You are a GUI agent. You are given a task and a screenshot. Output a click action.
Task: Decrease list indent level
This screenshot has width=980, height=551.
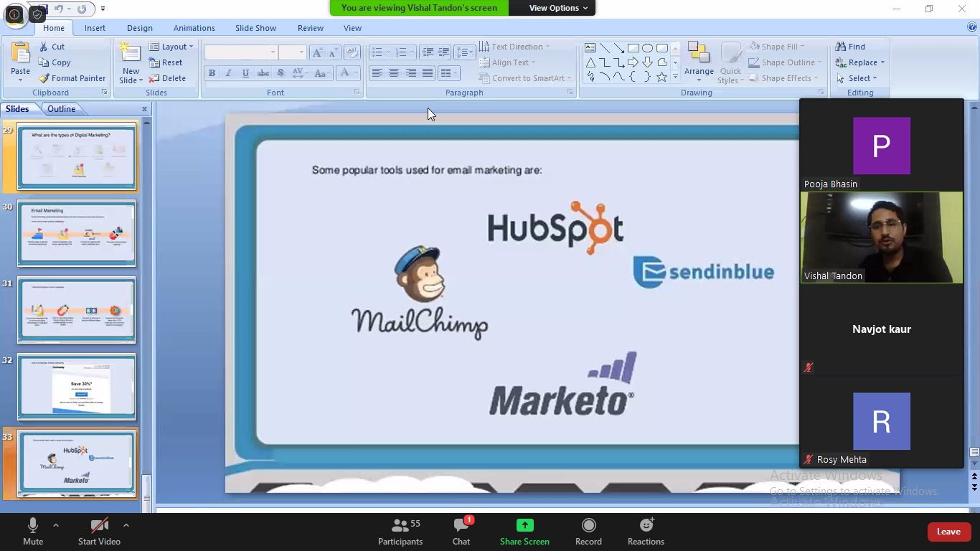[x=428, y=52]
